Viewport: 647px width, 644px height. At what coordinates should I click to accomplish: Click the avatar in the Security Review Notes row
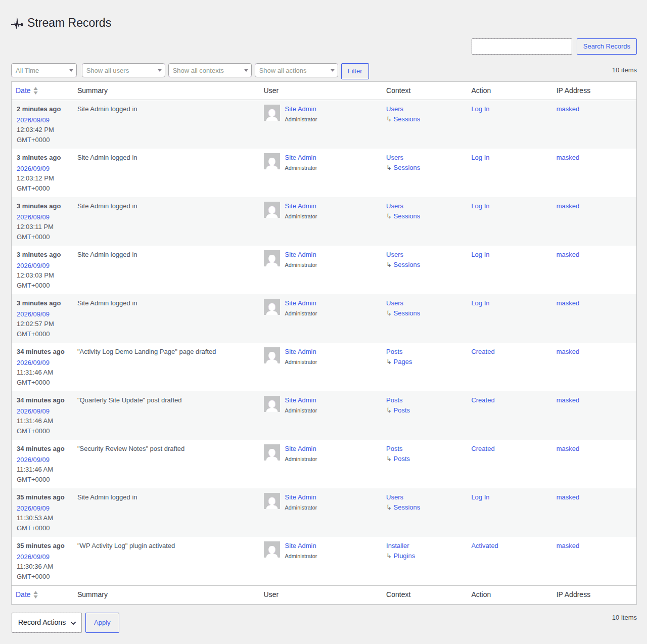point(272,452)
